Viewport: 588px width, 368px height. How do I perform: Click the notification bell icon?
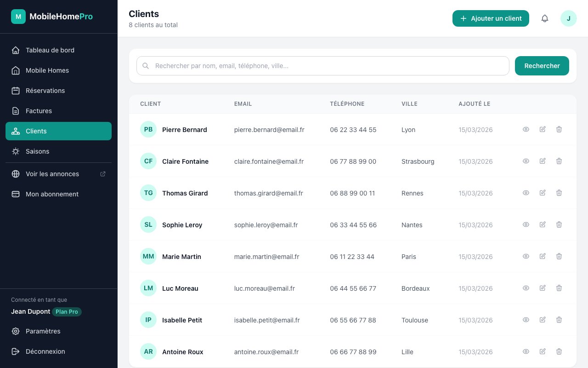click(x=545, y=18)
